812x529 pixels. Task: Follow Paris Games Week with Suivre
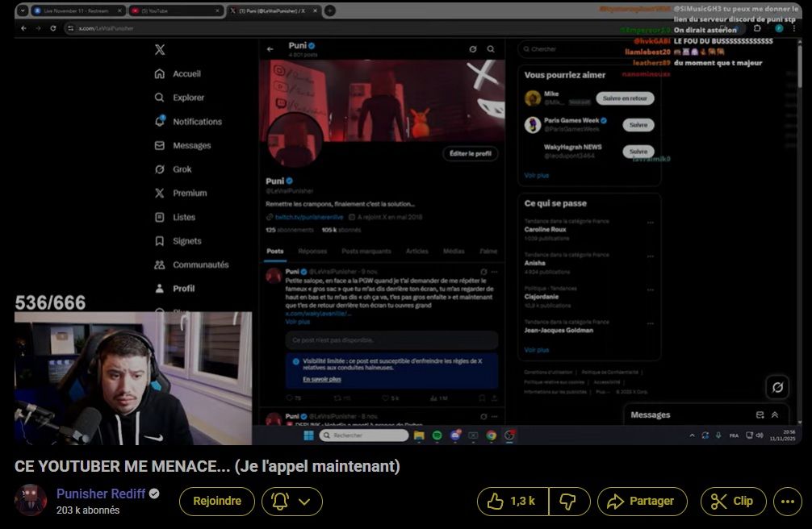[x=638, y=125]
